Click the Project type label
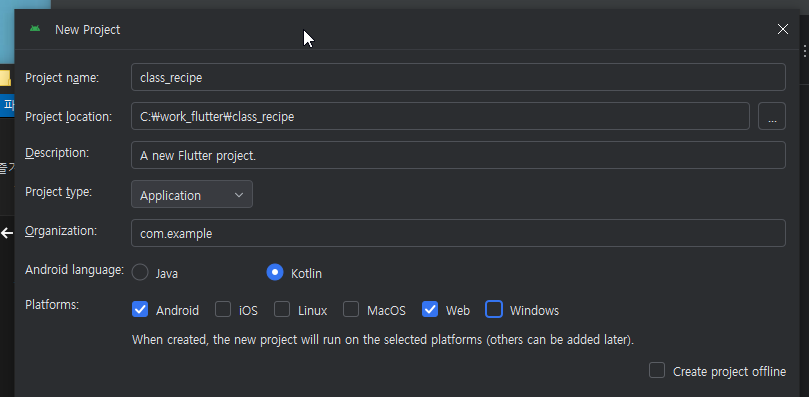 [58, 192]
